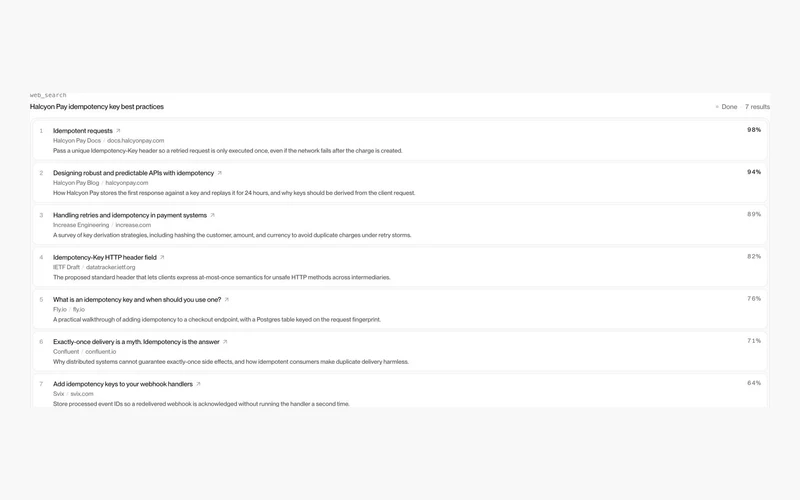Screen dimensions: 800x500
Task: Click rank number 7 beside Svix result
Action: tap(41, 384)
